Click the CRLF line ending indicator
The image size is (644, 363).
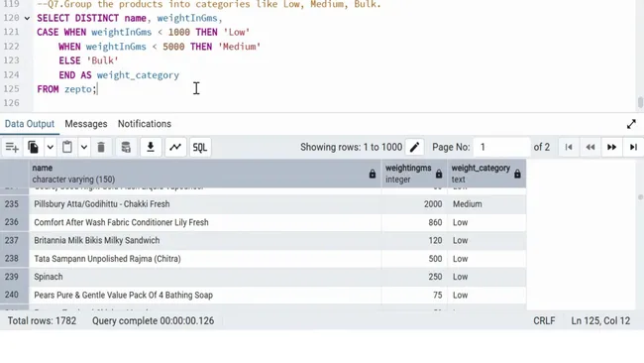tap(544, 320)
